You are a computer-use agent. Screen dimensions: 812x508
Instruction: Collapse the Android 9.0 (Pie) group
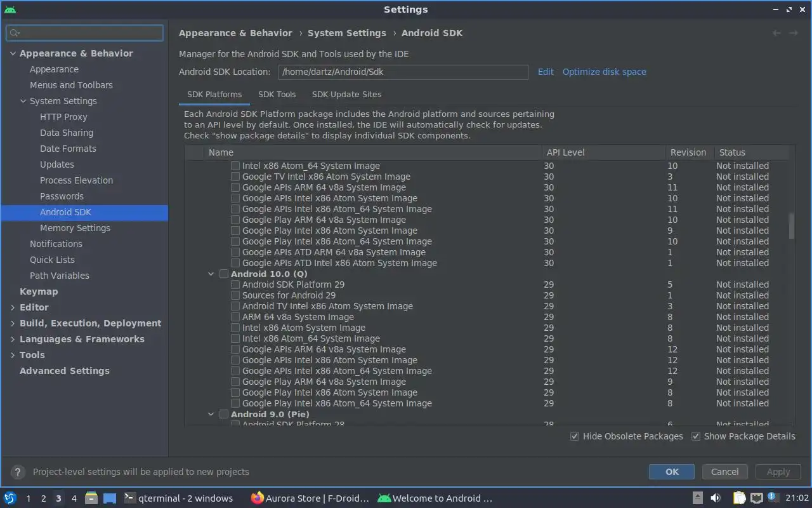tap(211, 414)
